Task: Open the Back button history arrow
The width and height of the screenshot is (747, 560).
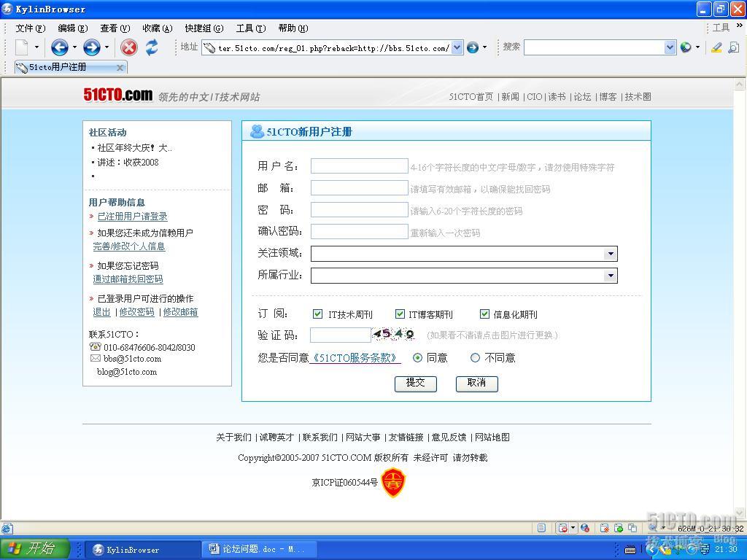Action: 75,47
